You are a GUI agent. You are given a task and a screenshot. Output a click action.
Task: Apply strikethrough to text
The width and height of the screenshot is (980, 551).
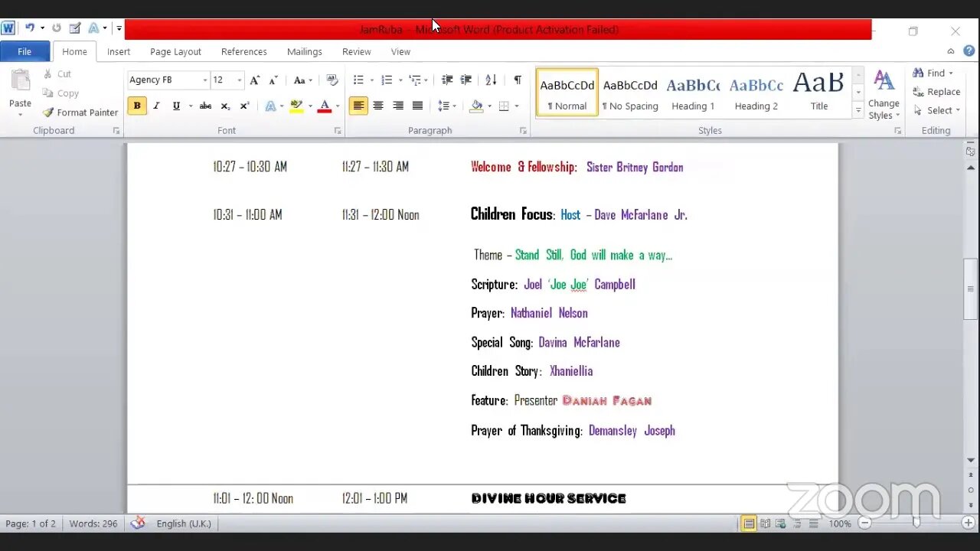tap(205, 106)
